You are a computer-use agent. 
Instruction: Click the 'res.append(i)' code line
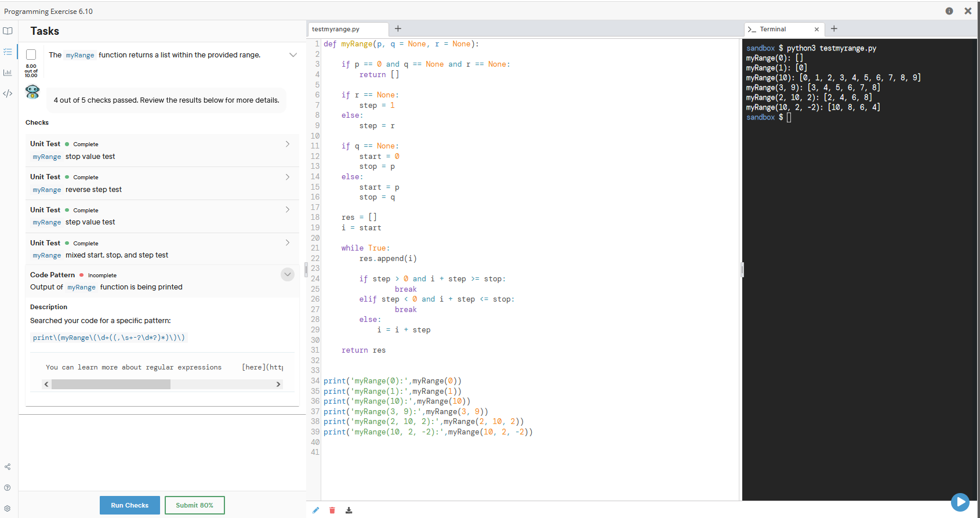(388, 259)
